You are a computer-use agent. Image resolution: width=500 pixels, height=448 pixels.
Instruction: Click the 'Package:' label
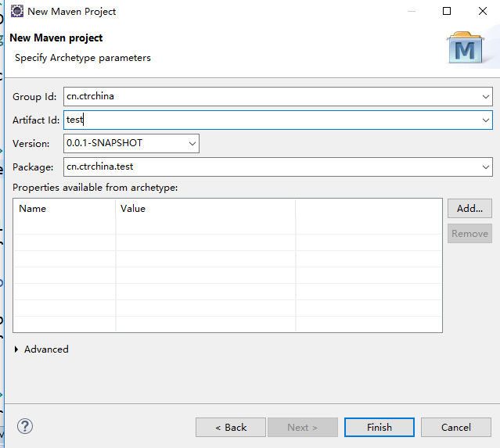pyautogui.click(x=33, y=167)
